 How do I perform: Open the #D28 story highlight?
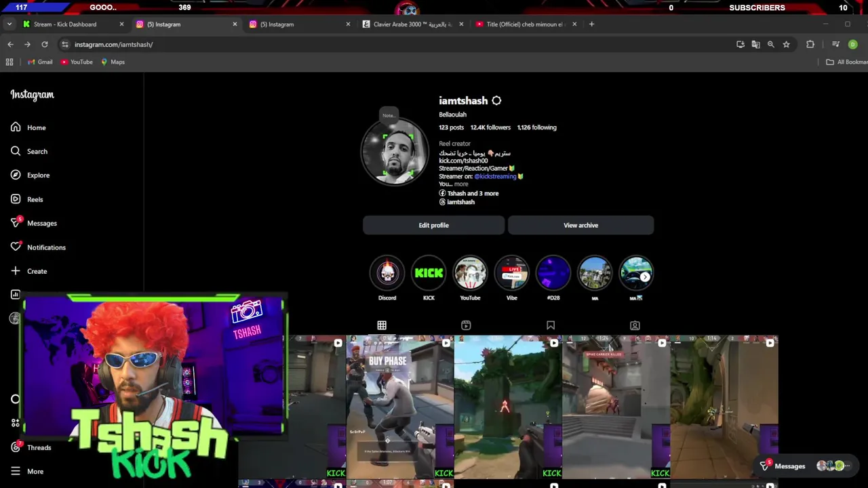[x=553, y=273]
